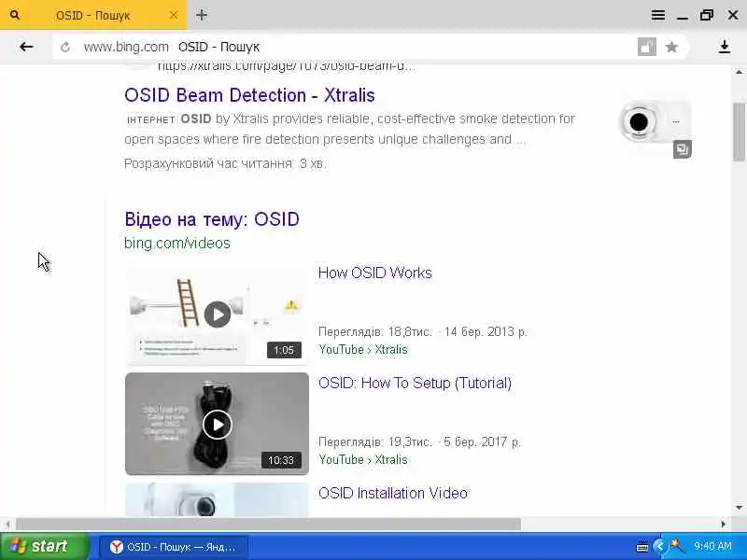
Task: Click the 1:05 duration badge on first video
Action: (x=284, y=351)
